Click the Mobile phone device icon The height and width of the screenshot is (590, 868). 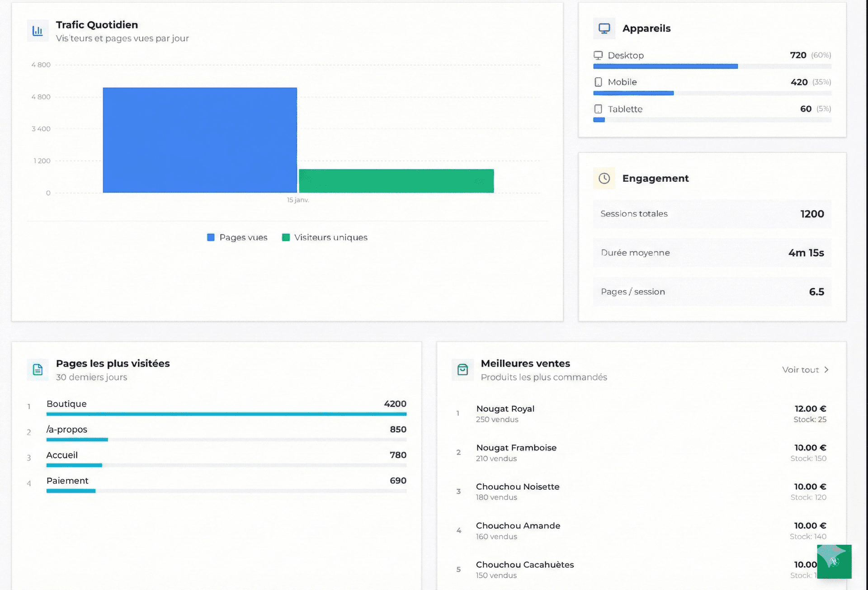click(x=598, y=82)
